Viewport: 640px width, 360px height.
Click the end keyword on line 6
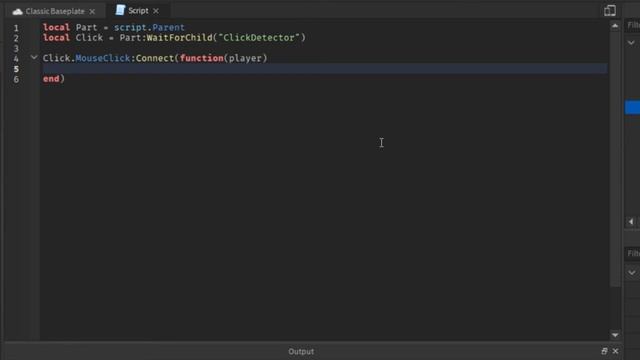coord(51,78)
